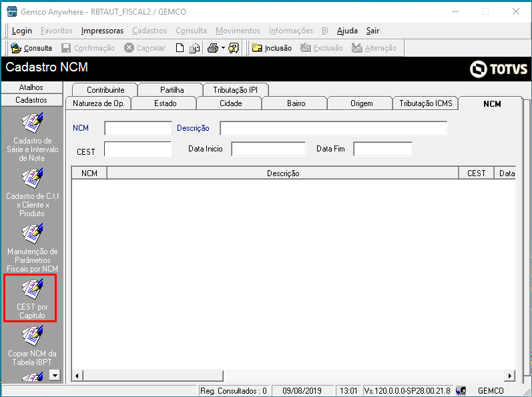532x397 pixels.
Task: Click the Reg. Consultados : 0 status text
Action: (x=234, y=391)
